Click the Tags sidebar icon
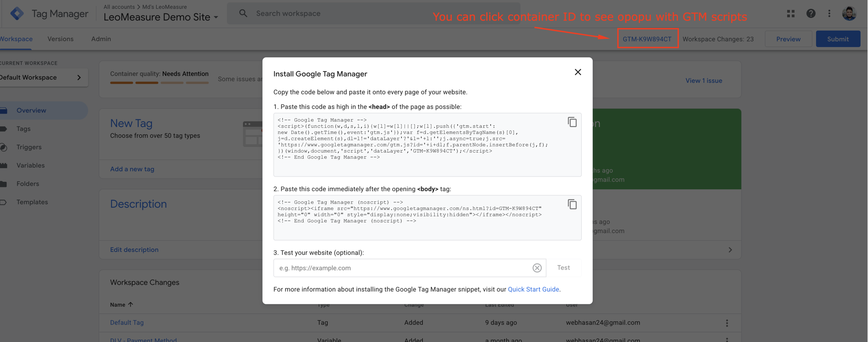The height and width of the screenshot is (342, 868). pyautogui.click(x=4, y=129)
